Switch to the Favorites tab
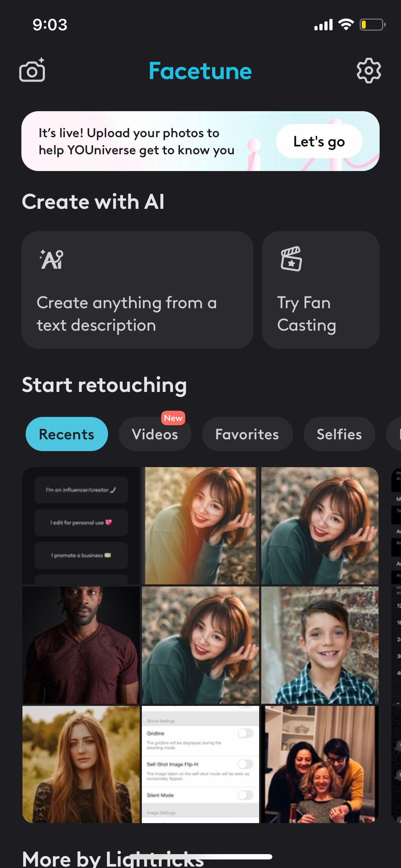Image resolution: width=401 pixels, height=868 pixels. click(247, 434)
